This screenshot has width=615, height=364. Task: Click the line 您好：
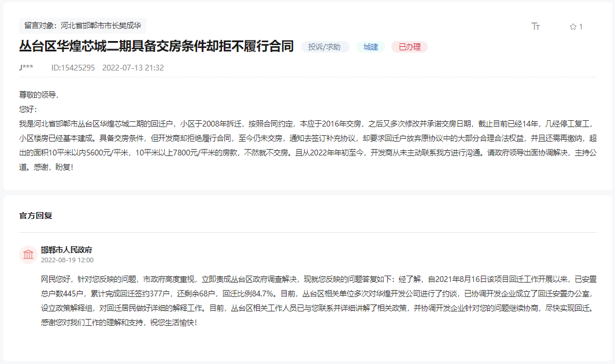28,109
